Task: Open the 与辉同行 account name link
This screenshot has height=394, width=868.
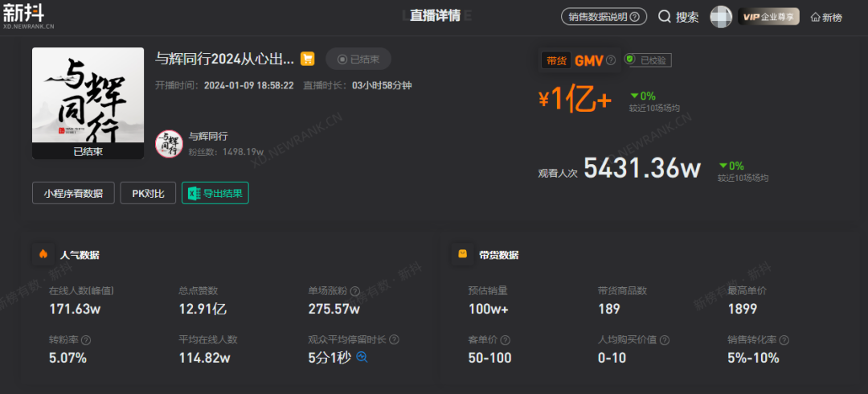Action: [209, 137]
